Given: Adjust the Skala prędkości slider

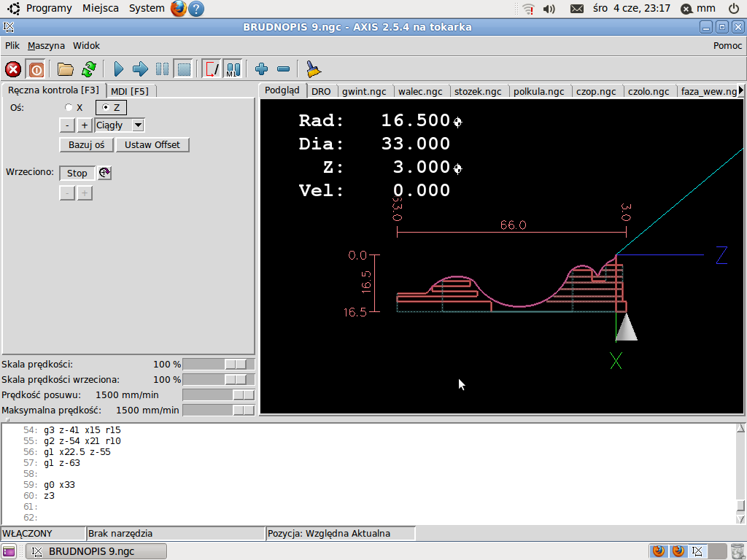Looking at the screenshot, I should point(219,365).
